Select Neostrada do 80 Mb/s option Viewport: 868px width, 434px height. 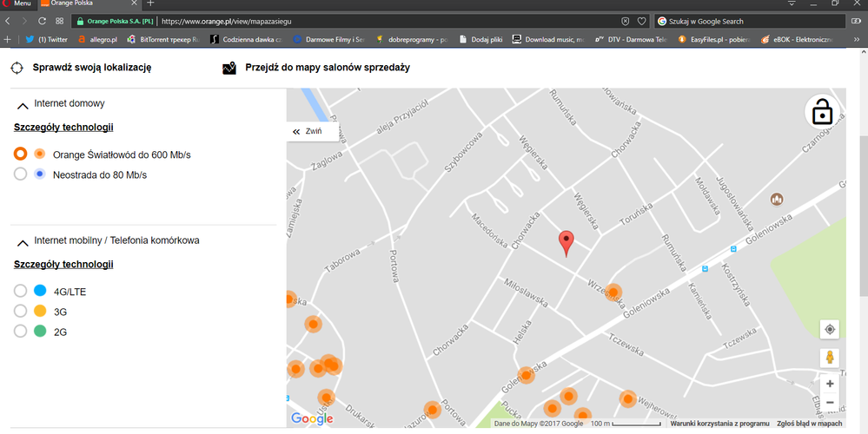(x=21, y=174)
